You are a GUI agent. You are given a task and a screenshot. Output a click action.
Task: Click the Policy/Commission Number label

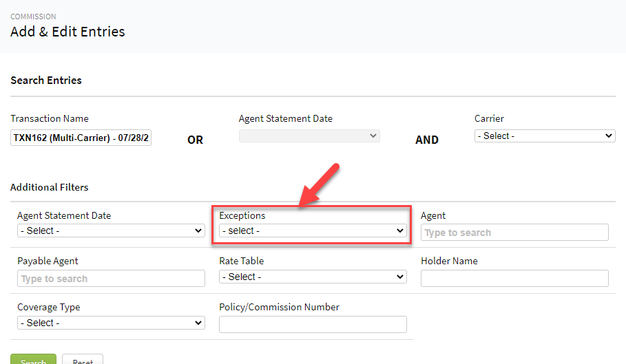pos(279,307)
